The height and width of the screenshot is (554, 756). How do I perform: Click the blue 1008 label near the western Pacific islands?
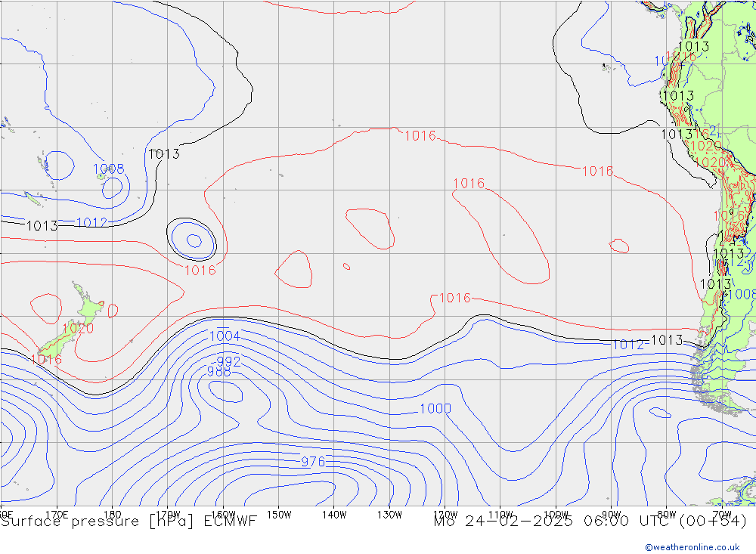coord(108,169)
